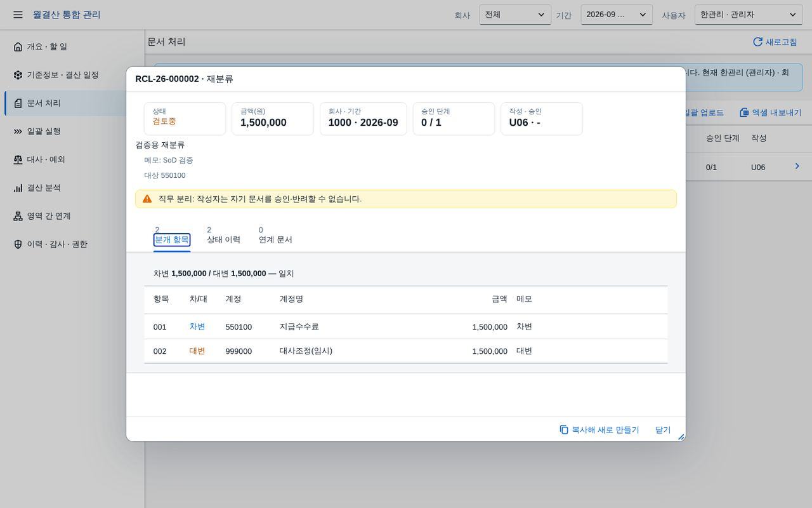Image resolution: width=812 pixels, height=508 pixels.
Task: Click 월결산 통합 관리 app title
Action: click(x=67, y=15)
